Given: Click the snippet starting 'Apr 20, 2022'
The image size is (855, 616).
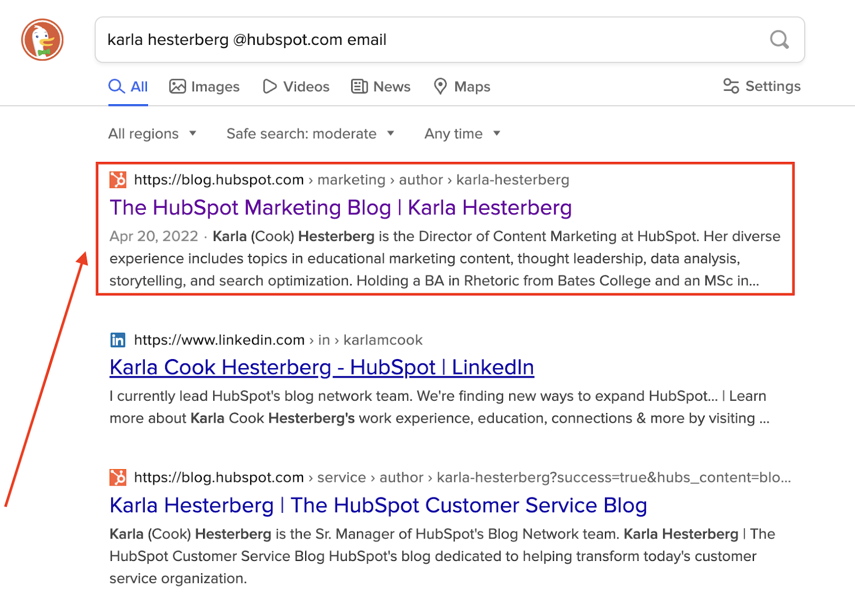Looking at the screenshot, I should [445, 259].
